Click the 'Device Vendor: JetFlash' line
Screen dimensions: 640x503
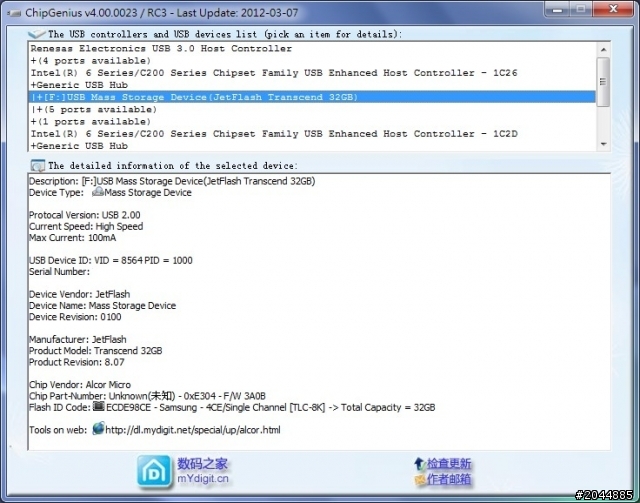click(x=80, y=294)
